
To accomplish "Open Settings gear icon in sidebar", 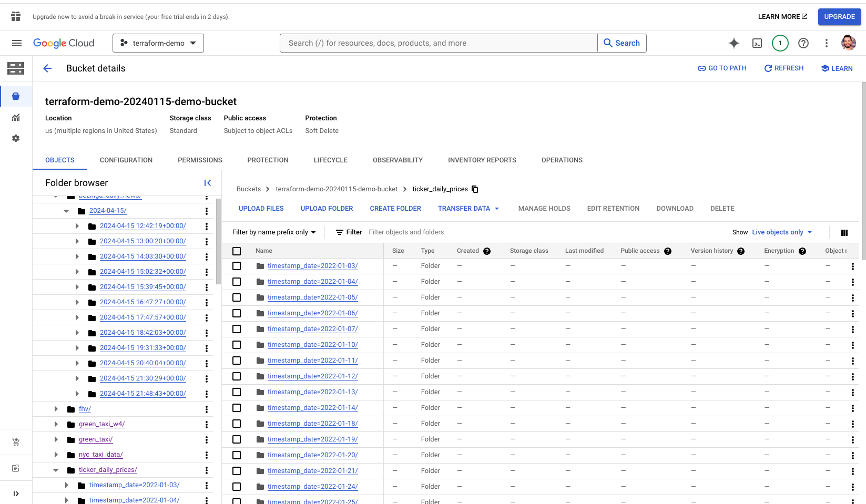I will [16, 138].
